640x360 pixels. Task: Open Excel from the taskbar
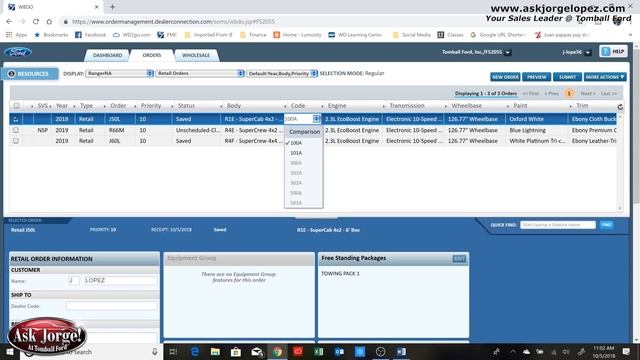[x=318, y=351]
